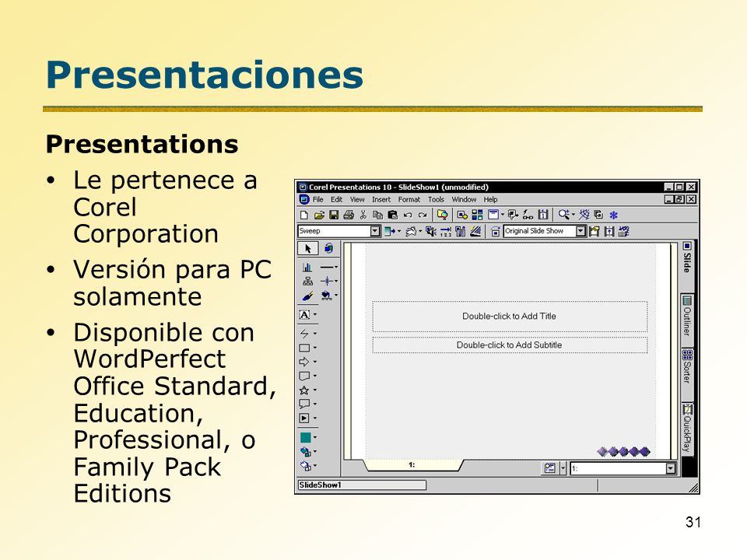Click the Cut scissors icon
Screen dimensions: 747x560
pos(363,215)
